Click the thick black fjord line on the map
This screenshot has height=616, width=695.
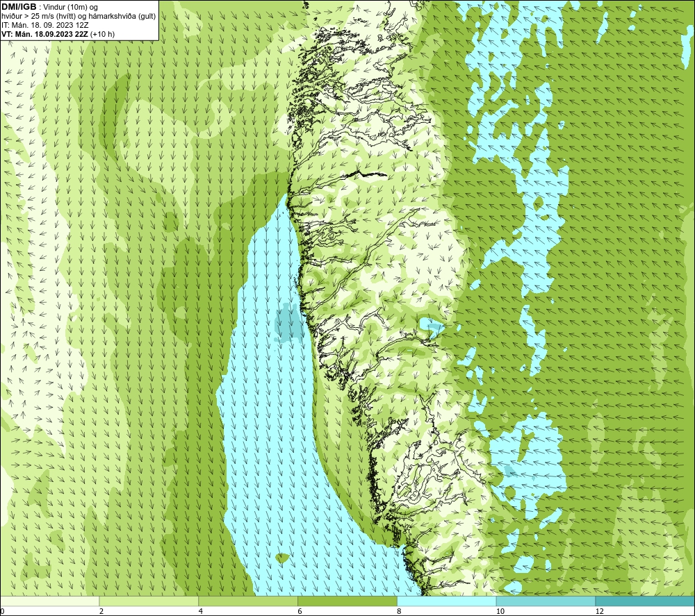pyautogui.click(x=367, y=174)
